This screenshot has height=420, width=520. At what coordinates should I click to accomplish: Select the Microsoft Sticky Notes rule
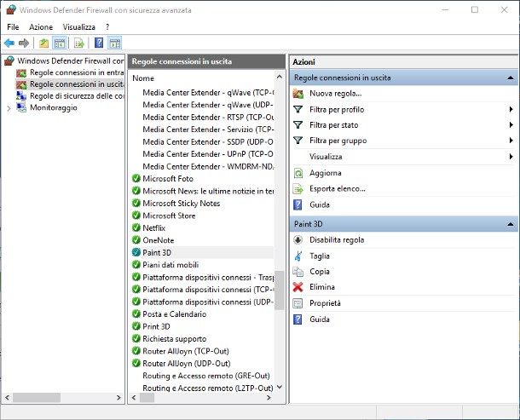181,204
